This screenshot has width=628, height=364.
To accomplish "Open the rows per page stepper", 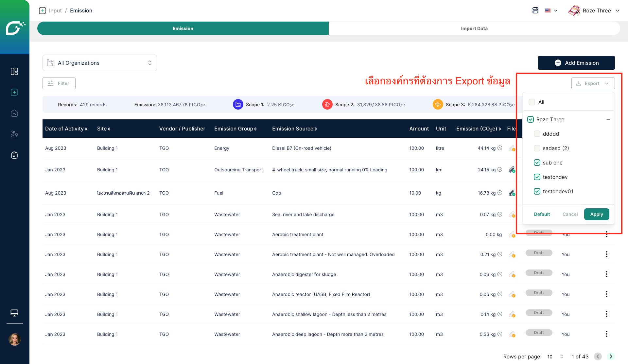I will (x=561, y=356).
